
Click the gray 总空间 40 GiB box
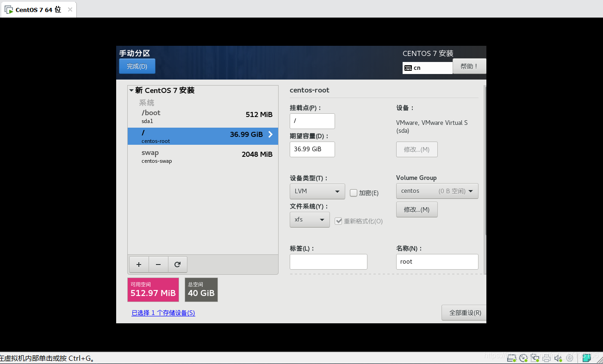[201, 290]
